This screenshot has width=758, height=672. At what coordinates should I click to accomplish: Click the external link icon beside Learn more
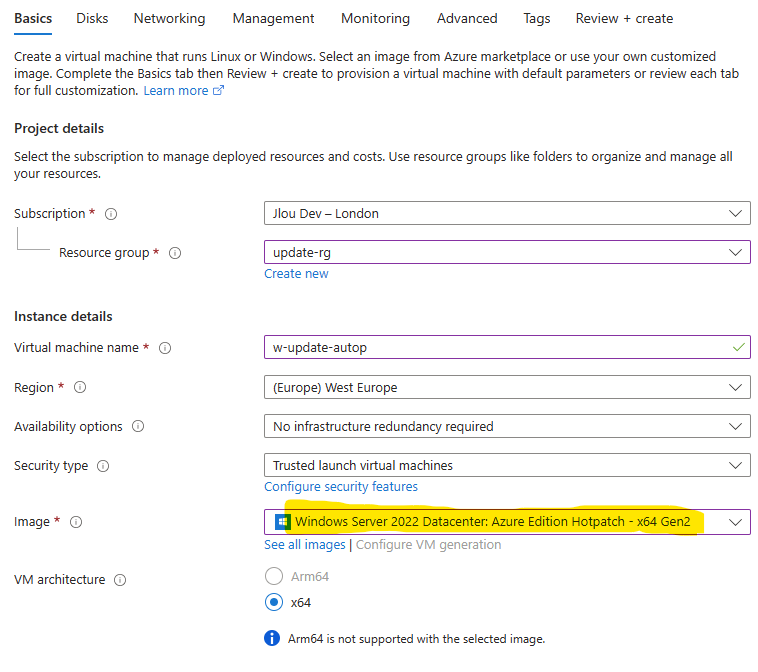tap(219, 90)
